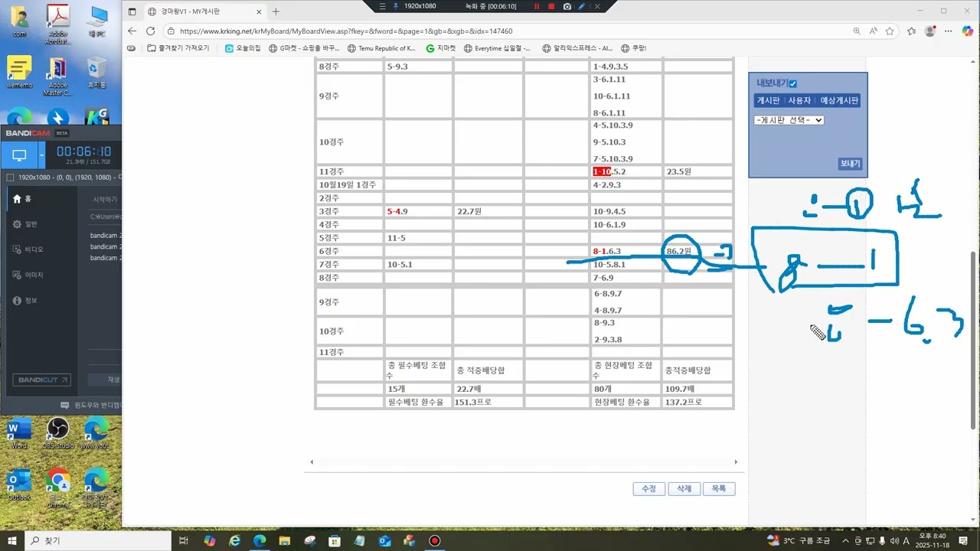980x551 pixels.
Task: Add page to favorites star icon
Action: pos(890,31)
